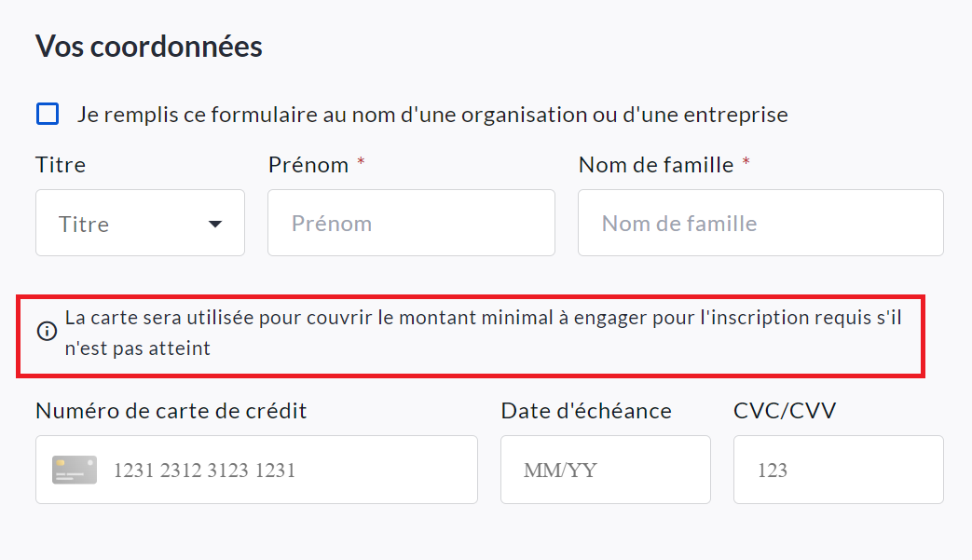Click the credit card icon in number field
Screen dimensions: 972x560
75,470
